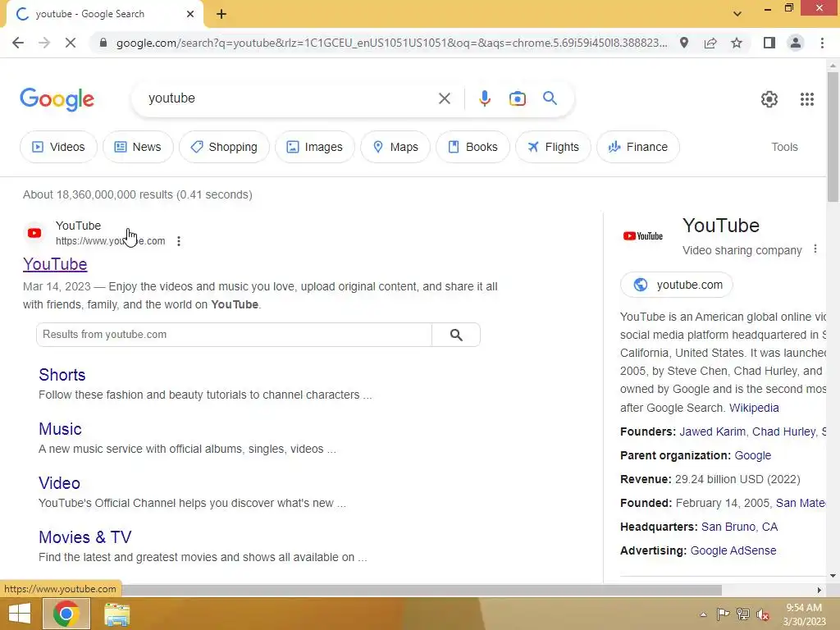Open the youtube.com website button

click(677, 285)
